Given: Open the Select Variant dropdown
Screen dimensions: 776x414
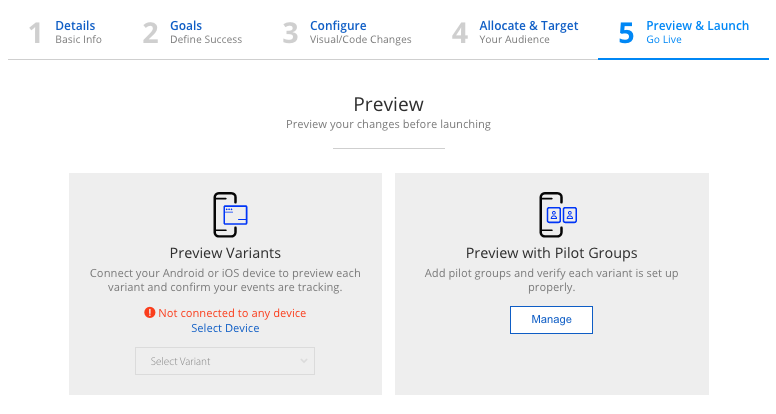Looking at the screenshot, I should coord(224,361).
